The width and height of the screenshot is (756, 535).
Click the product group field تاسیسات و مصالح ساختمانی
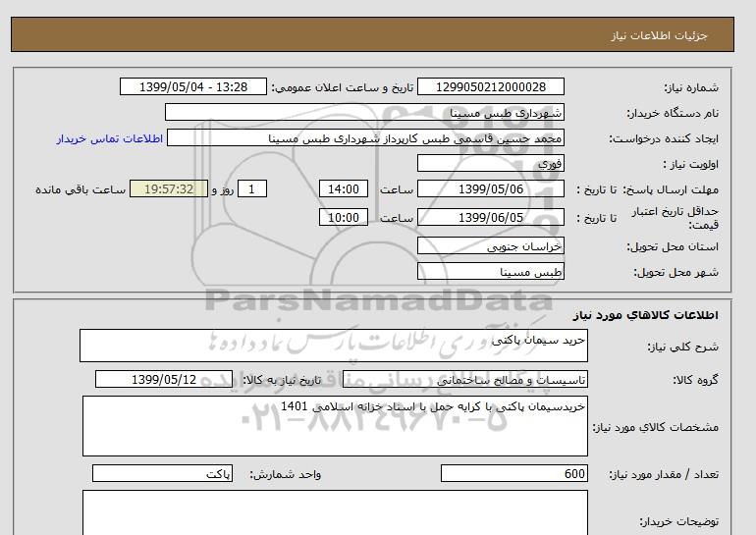pos(464,379)
